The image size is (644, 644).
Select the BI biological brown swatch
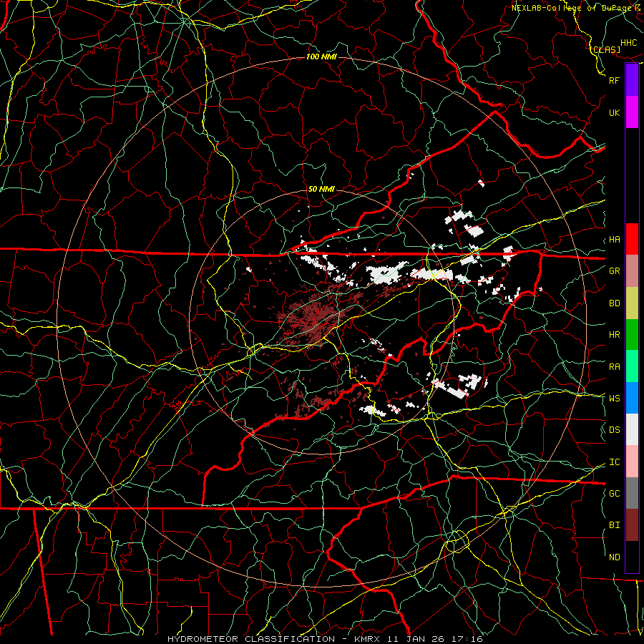coord(632,525)
